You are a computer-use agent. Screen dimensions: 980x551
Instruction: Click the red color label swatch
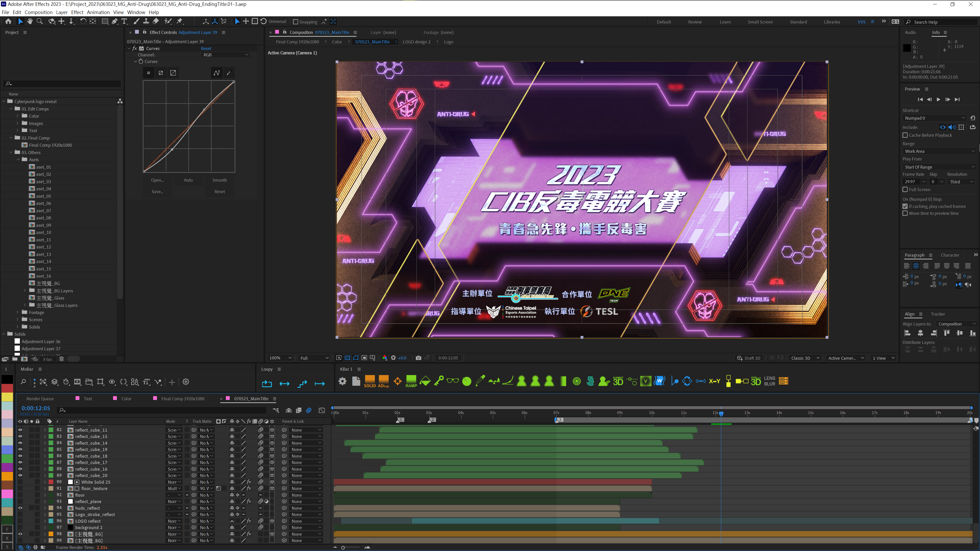point(7,388)
